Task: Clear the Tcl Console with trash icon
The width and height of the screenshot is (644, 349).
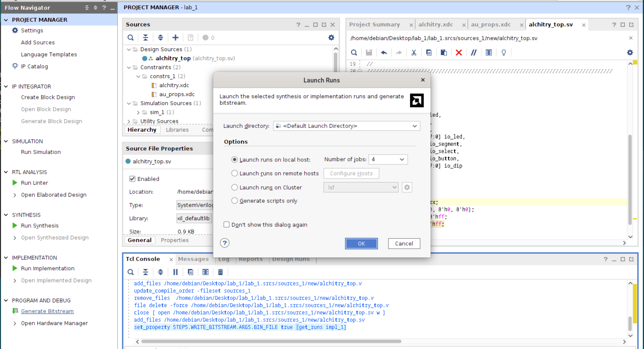Action: click(x=220, y=272)
